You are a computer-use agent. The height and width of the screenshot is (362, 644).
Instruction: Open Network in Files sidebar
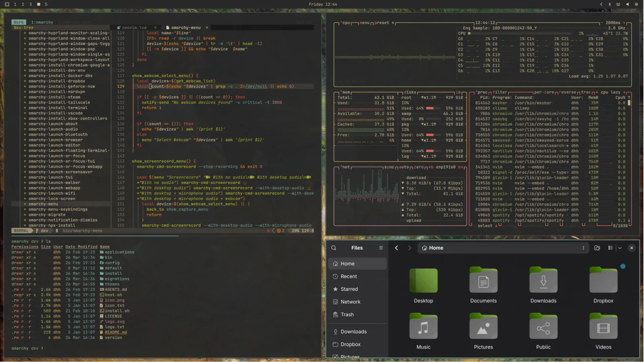357,302
